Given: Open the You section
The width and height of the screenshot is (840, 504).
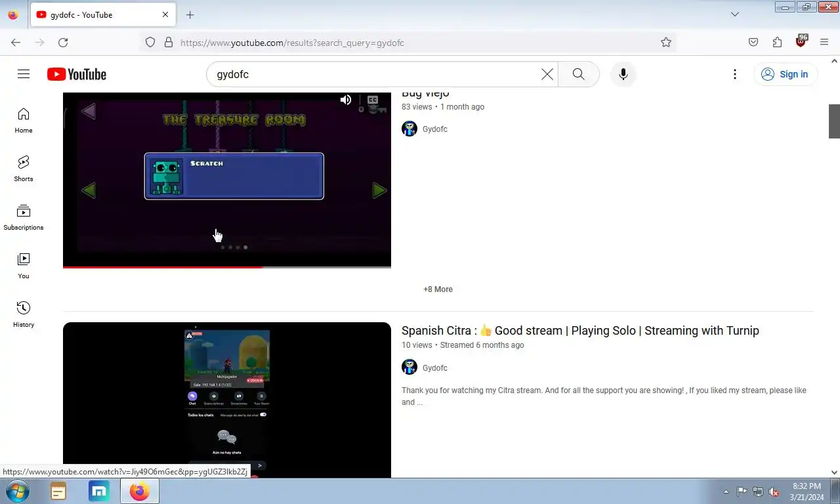Looking at the screenshot, I should (x=24, y=266).
